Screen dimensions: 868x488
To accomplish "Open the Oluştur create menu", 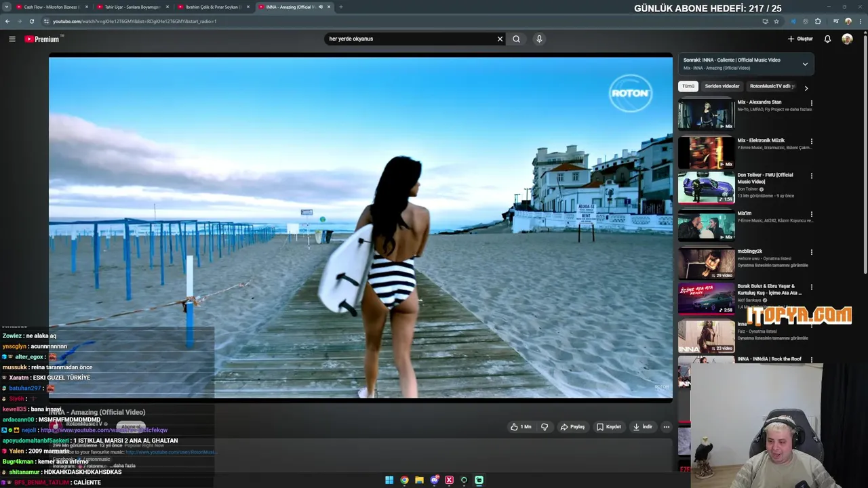I will point(800,39).
